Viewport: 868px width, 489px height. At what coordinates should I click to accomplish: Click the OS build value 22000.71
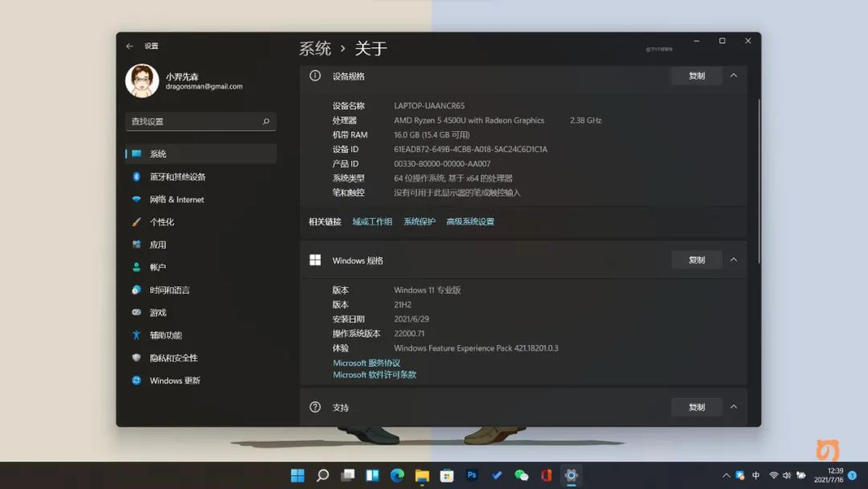tap(409, 334)
